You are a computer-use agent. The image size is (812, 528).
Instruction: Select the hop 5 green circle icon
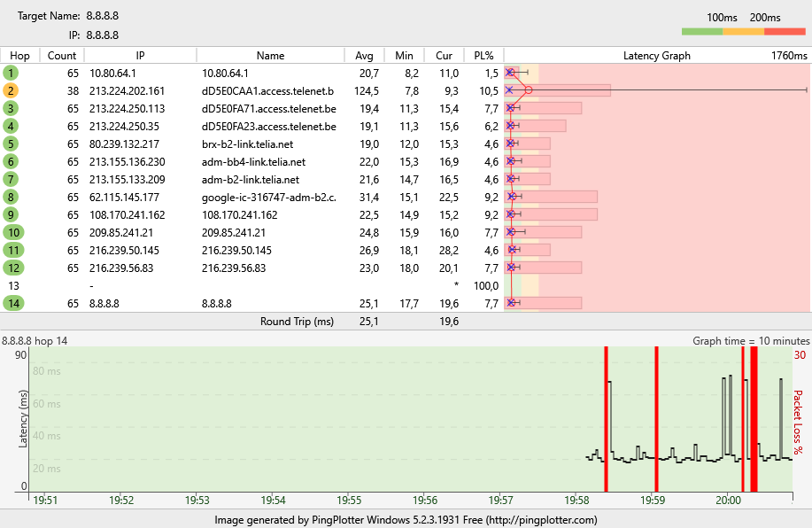[11, 144]
